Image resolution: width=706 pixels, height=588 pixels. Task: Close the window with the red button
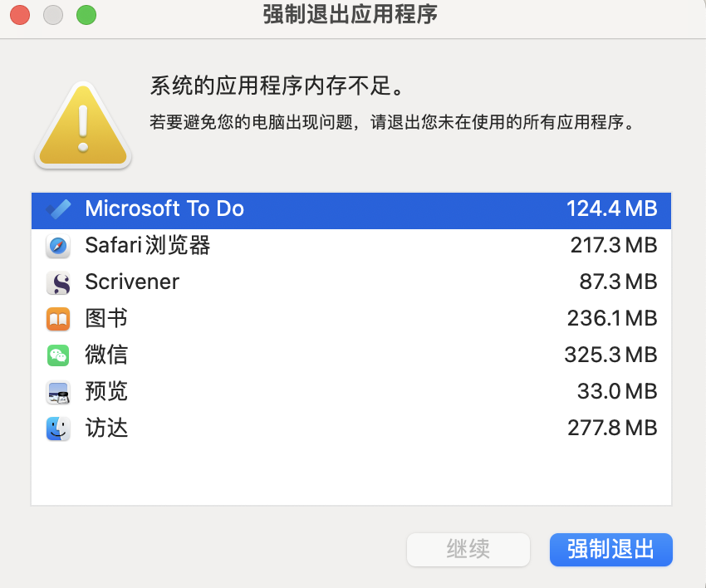point(20,14)
